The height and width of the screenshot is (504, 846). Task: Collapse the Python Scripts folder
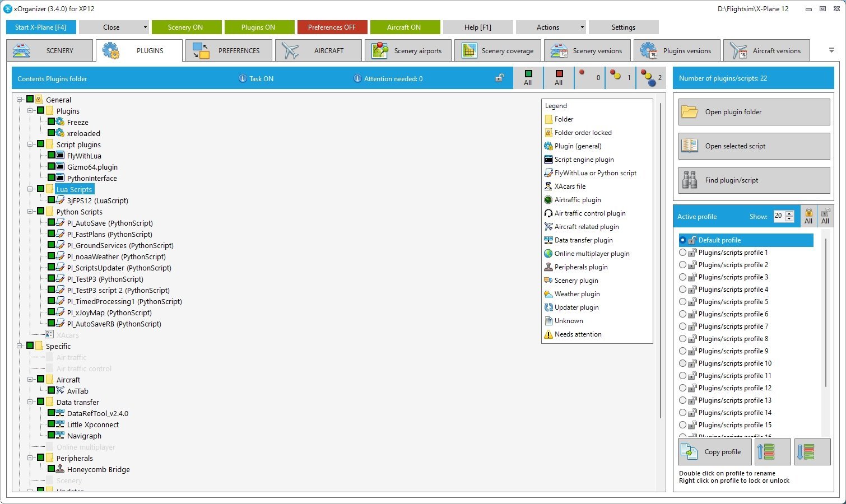pos(30,212)
